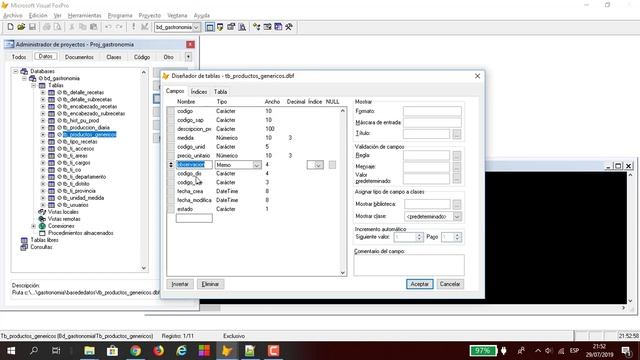
Task: Click the Print Preview toolbar icon
Action: (x=58, y=27)
